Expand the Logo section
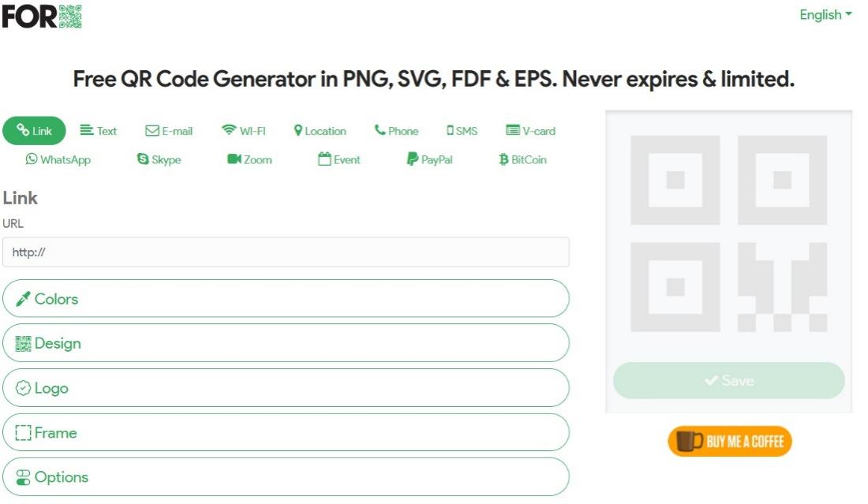This screenshot has height=504, width=868. 286,388
